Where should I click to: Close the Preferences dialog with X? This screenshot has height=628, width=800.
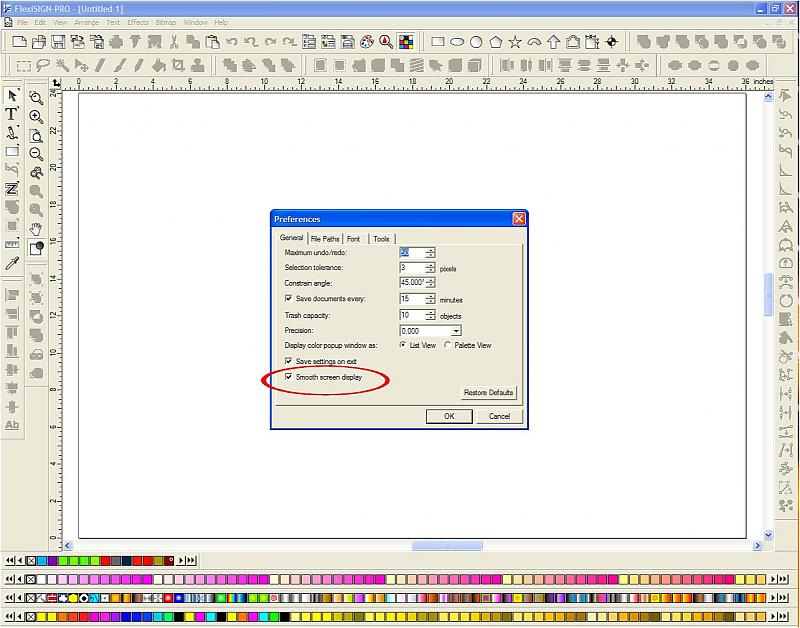[x=519, y=218]
